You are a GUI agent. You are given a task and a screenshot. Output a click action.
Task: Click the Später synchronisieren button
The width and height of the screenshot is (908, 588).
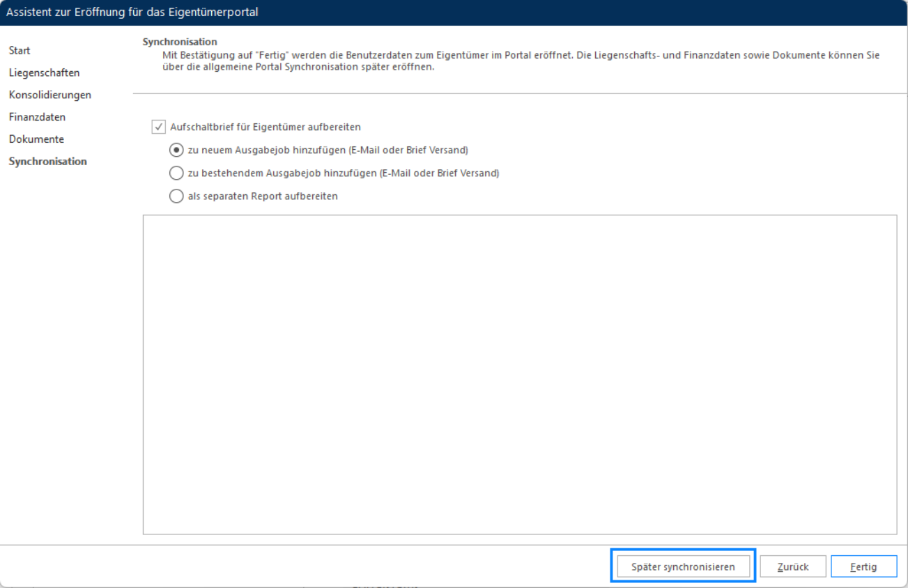(683, 566)
